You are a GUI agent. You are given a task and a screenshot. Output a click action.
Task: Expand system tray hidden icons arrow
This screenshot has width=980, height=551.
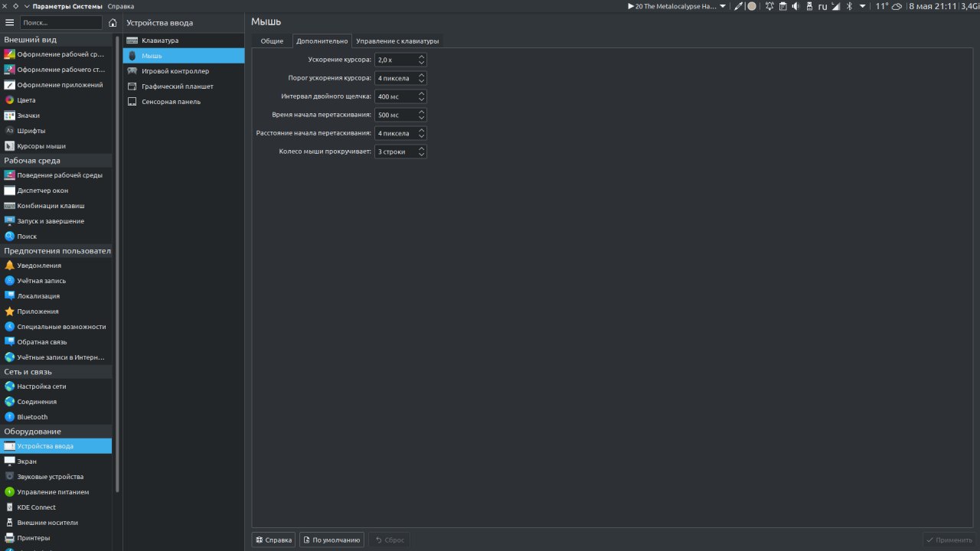(863, 6)
